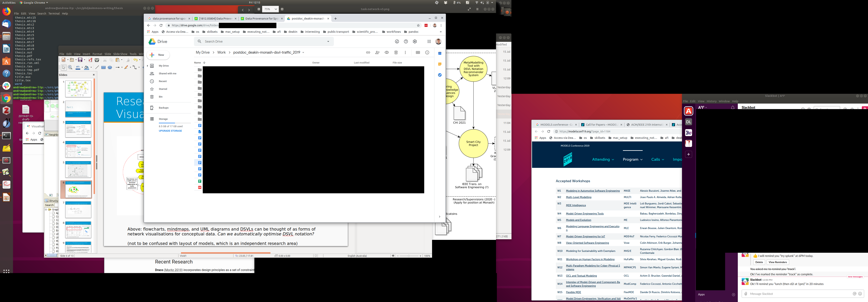Screen dimensions: 868x302
Task: Click the get shareable link icon in Drive
Action: click(x=368, y=52)
